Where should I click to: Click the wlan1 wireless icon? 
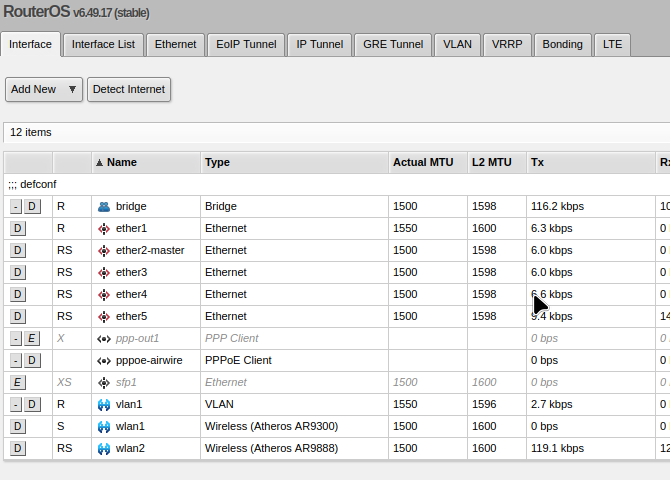pyautogui.click(x=104, y=427)
